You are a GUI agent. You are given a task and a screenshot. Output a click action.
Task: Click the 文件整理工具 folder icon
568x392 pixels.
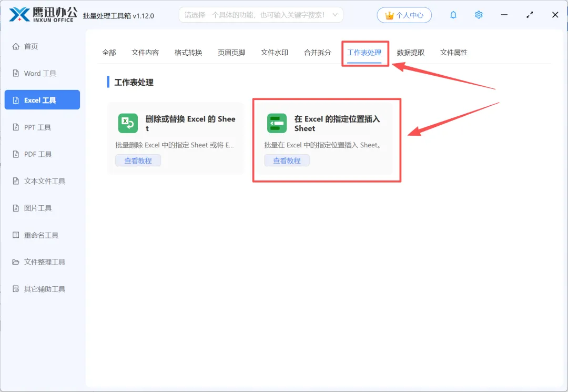pos(16,262)
